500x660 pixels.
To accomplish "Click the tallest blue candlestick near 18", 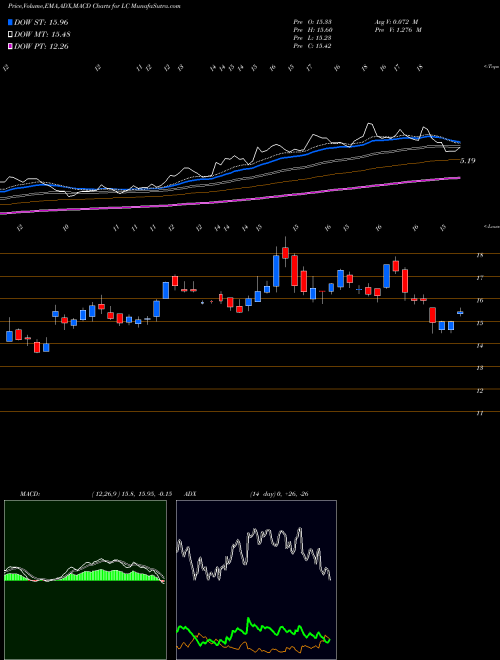I will coord(276,271).
